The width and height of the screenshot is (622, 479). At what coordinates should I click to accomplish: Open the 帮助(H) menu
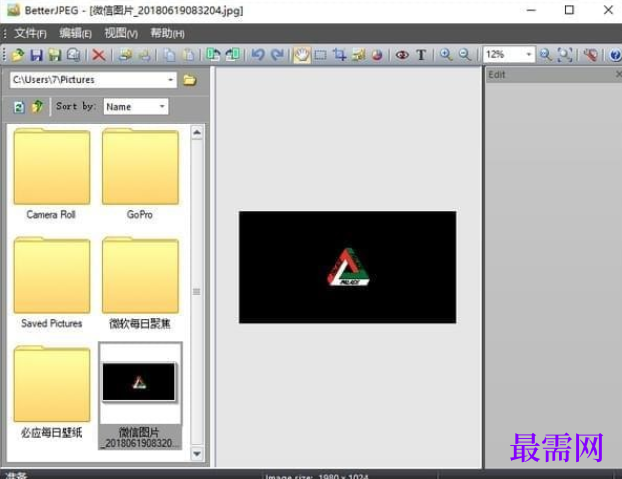tap(167, 33)
